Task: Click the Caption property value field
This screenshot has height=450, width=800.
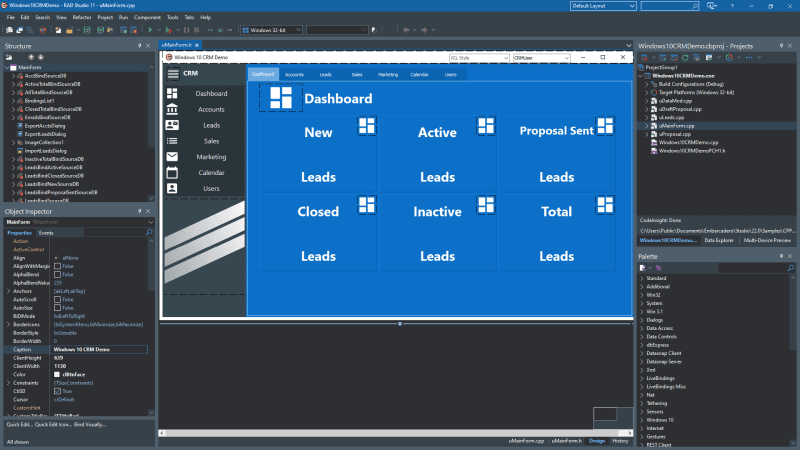Action: (100, 349)
